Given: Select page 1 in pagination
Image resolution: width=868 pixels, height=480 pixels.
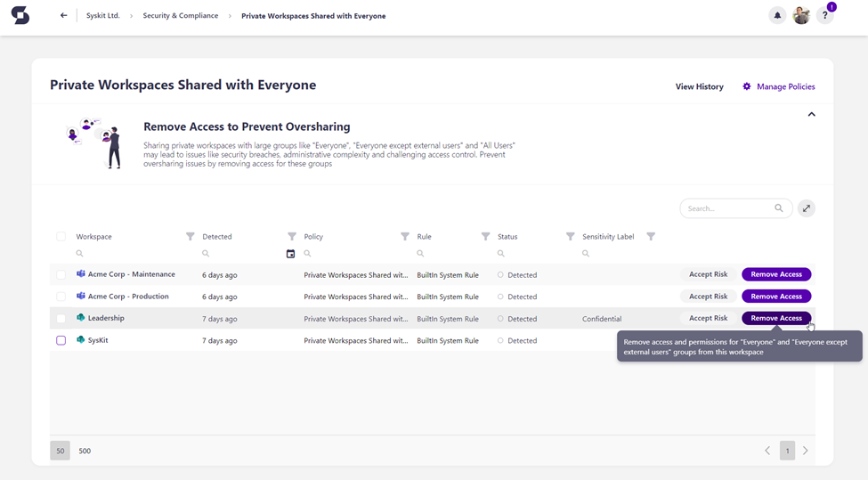Looking at the screenshot, I should (787, 451).
